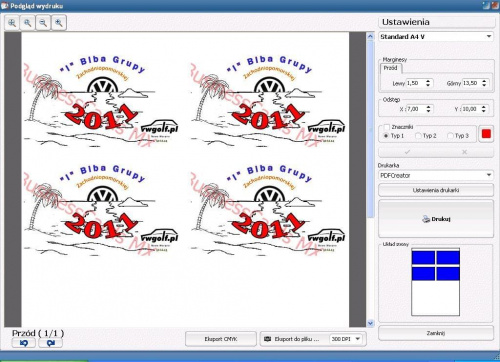Image resolution: width=500 pixels, height=362 pixels.
Task: Click the next page arrow under Przód
Action: (51, 343)
